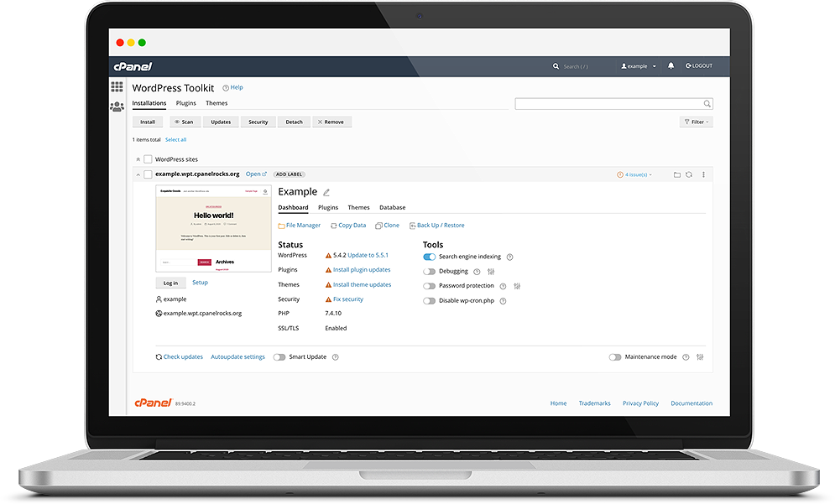Image resolution: width=835 pixels, height=504 pixels.
Task: Open Maintenance mode settings icon
Action: (700, 357)
